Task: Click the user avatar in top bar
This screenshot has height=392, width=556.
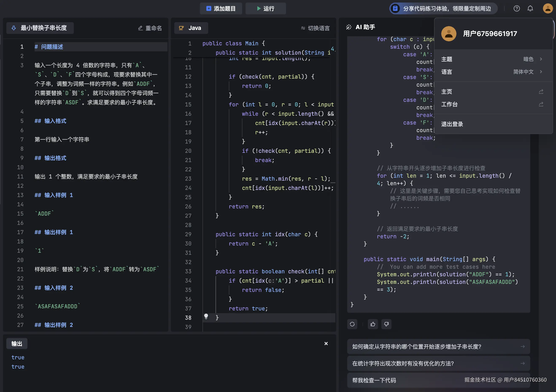Action: tap(548, 9)
